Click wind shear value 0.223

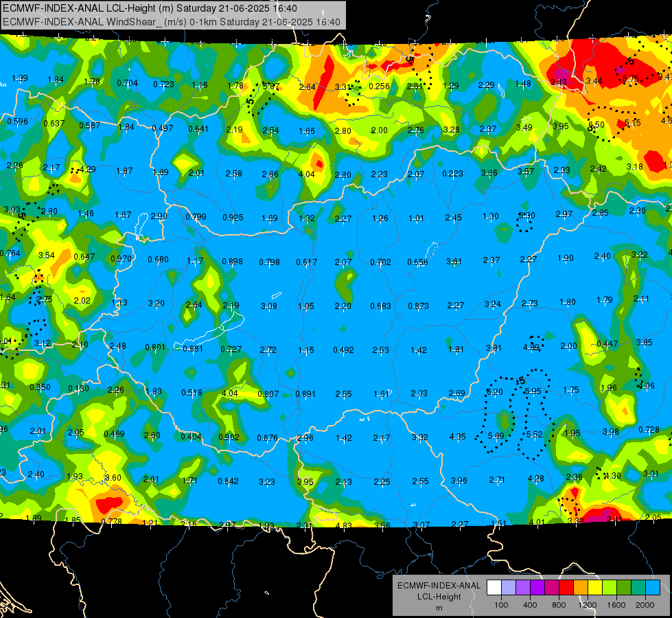click(x=452, y=173)
